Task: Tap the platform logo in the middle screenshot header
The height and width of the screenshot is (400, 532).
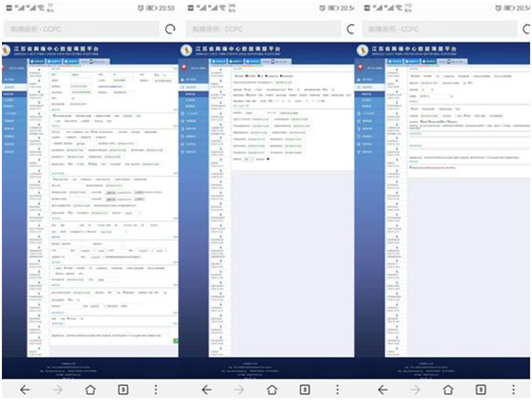Action: click(x=186, y=50)
